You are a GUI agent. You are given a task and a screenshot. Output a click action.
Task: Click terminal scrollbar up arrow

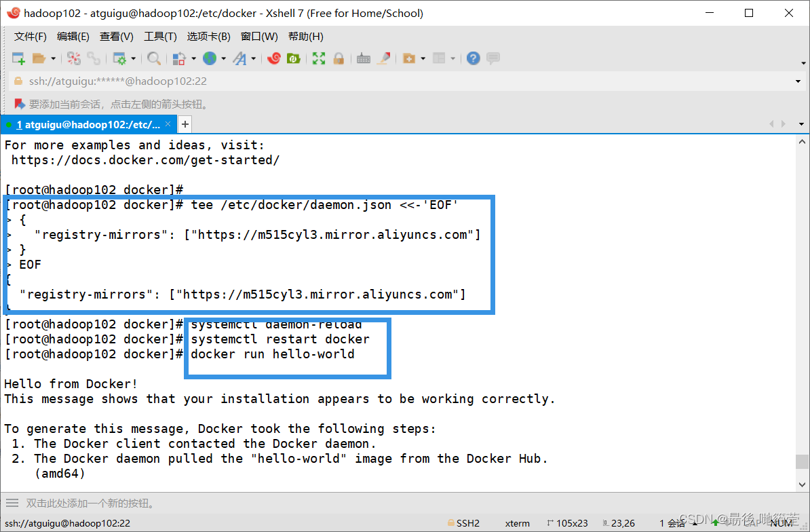pos(802,142)
